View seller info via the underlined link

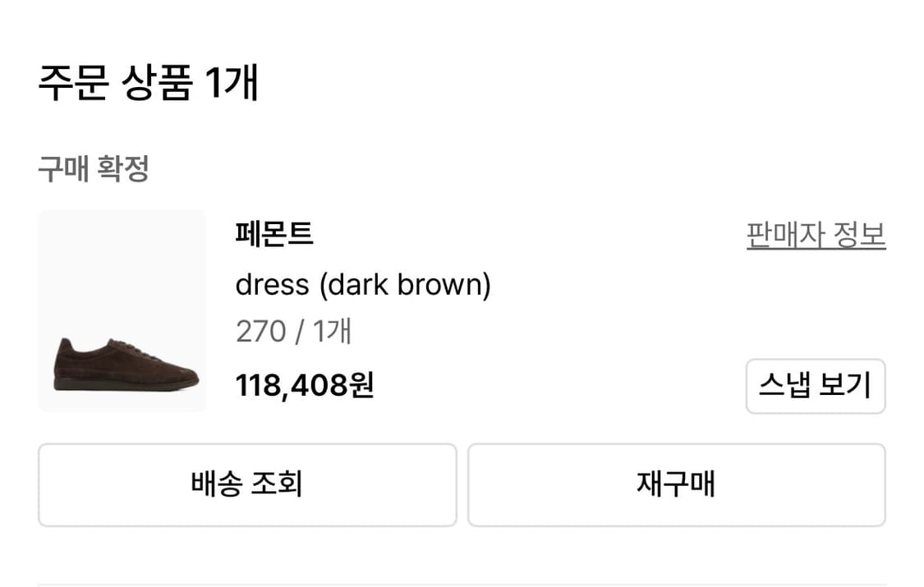(x=816, y=236)
